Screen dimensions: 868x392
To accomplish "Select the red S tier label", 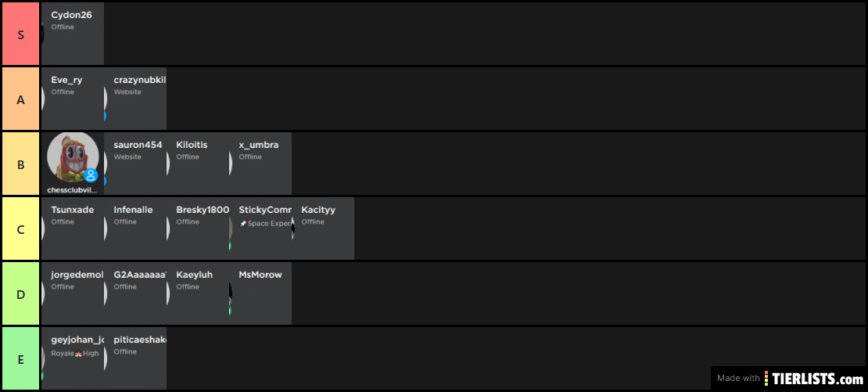I will click(x=20, y=34).
